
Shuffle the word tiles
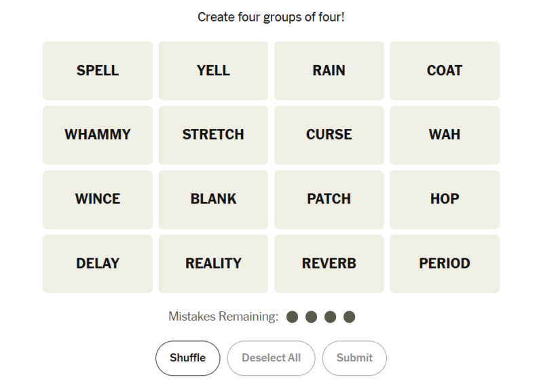click(x=187, y=358)
